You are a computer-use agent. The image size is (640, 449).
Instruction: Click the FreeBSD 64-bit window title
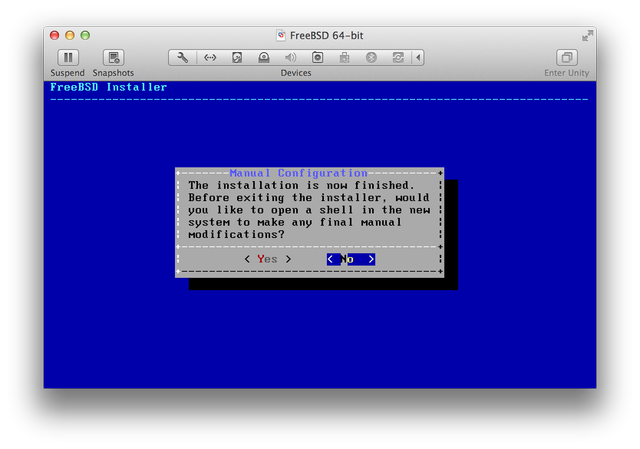[x=327, y=36]
